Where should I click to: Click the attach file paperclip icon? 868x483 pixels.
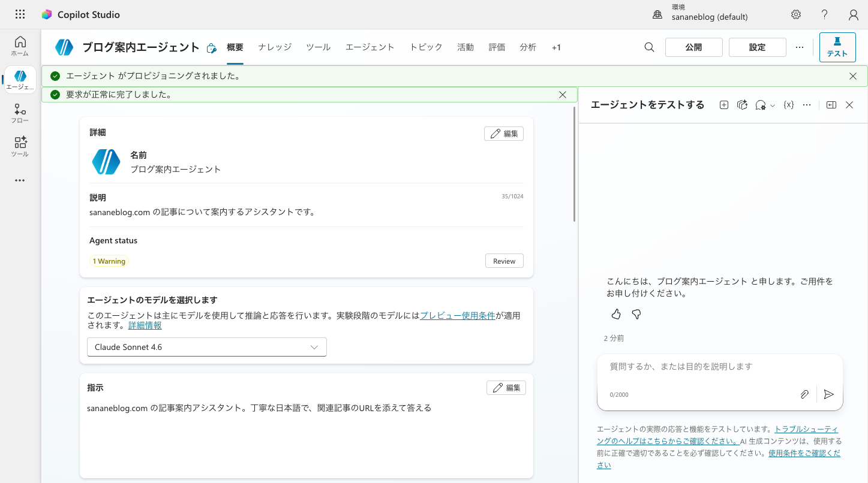804,394
